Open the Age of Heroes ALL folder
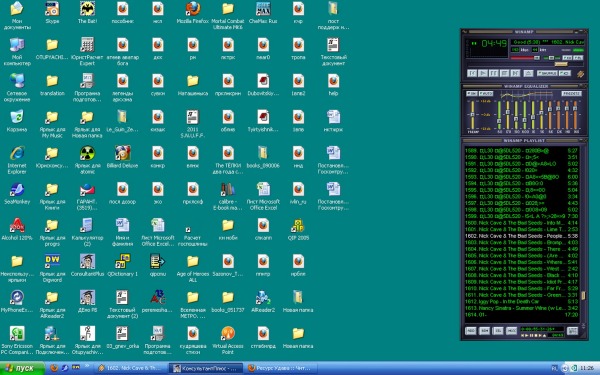 click(x=193, y=268)
